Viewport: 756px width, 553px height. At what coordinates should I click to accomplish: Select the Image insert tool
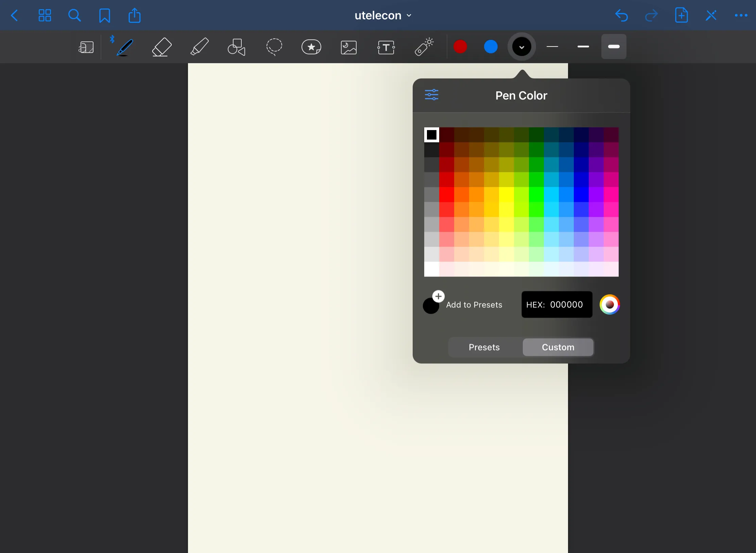tap(348, 47)
